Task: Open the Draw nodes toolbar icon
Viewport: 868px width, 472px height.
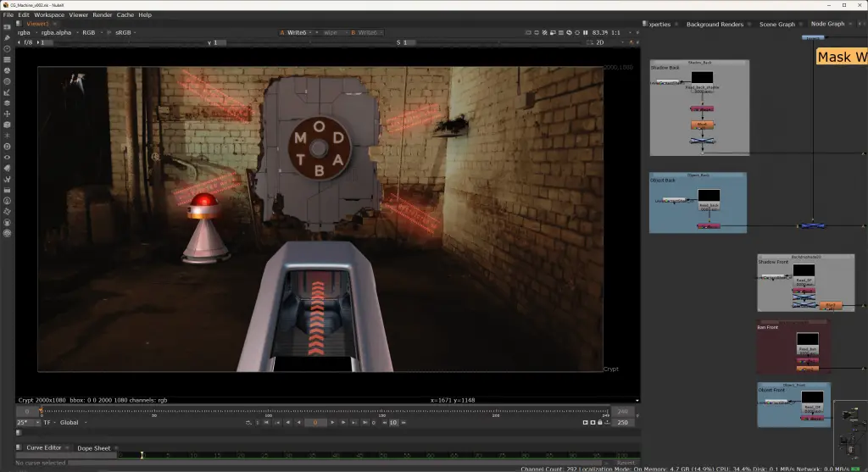Action: tap(7, 37)
